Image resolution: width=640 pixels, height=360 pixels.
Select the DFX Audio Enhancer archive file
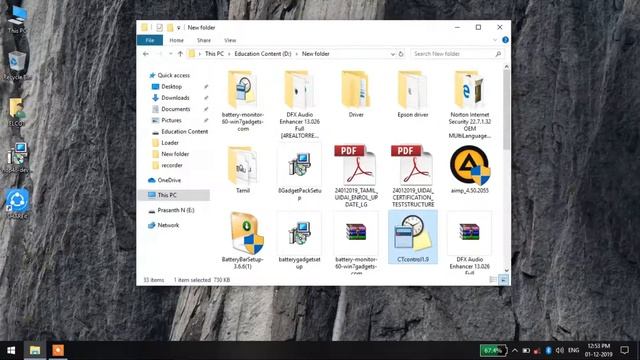tap(469, 242)
